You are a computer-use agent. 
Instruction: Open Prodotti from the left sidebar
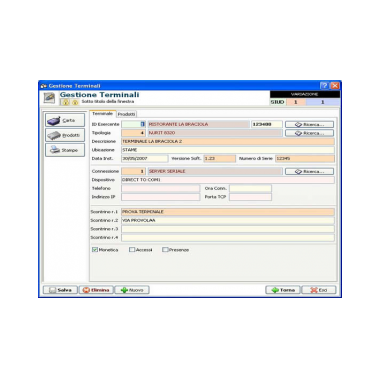tap(65, 135)
